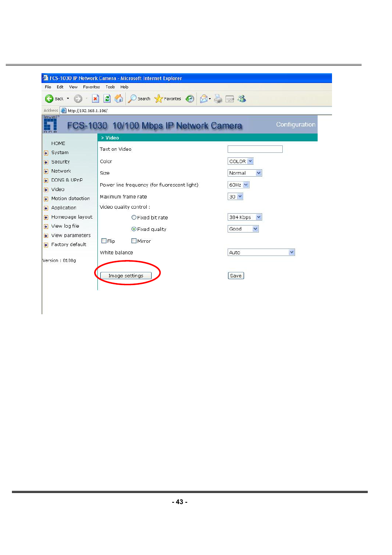Click arrow icon beside View parameters
The width and height of the screenshot is (392, 555).
(46, 236)
